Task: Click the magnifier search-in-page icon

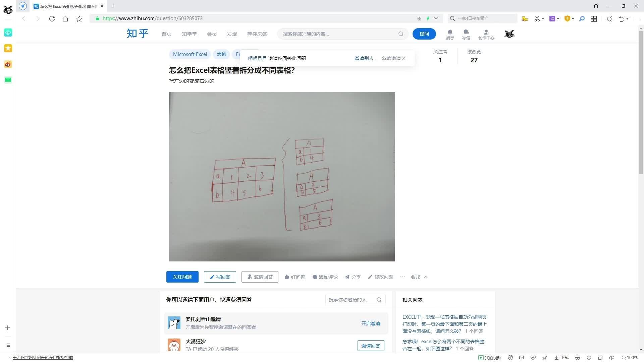Action: (x=582, y=19)
